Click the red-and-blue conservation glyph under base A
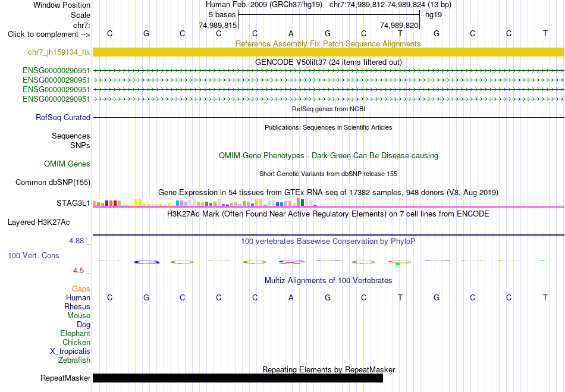This screenshot has height=392, width=565. tap(291, 262)
